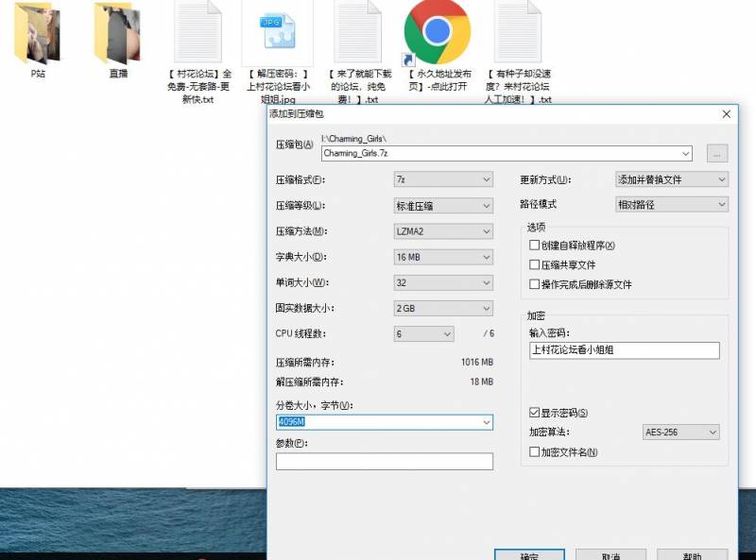756x560 pixels.
Task: Click the 输入密码 password field
Action: tap(624, 350)
